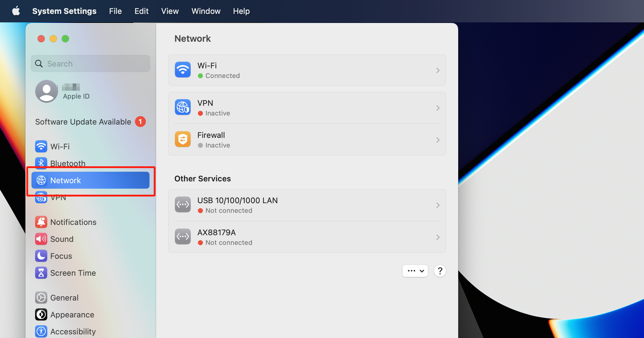Image resolution: width=644 pixels, height=338 pixels.
Task: Click the Notifications bell icon
Action: (41, 222)
